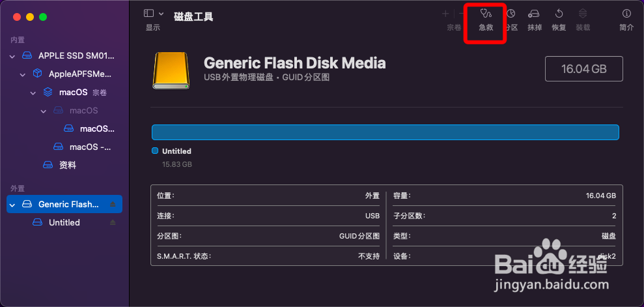Click the large orange external drive icon

coord(171,70)
